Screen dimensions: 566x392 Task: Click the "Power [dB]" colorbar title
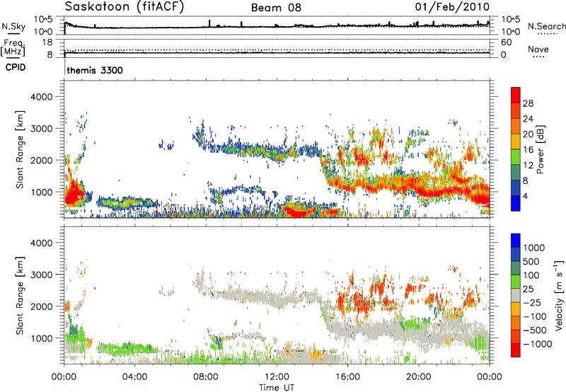coord(540,149)
